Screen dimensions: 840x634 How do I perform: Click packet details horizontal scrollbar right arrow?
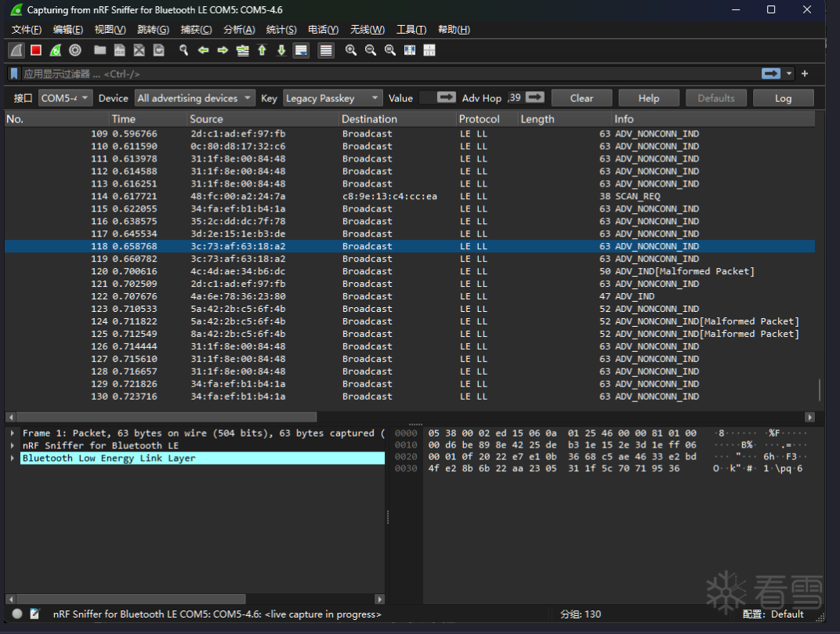tap(379, 600)
